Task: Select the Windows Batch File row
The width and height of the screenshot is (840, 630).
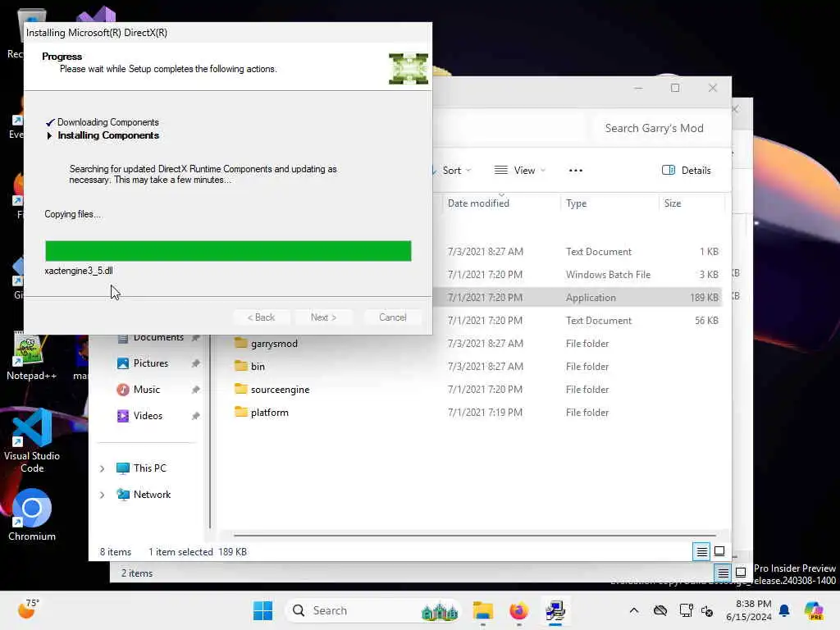Action: [x=577, y=274]
